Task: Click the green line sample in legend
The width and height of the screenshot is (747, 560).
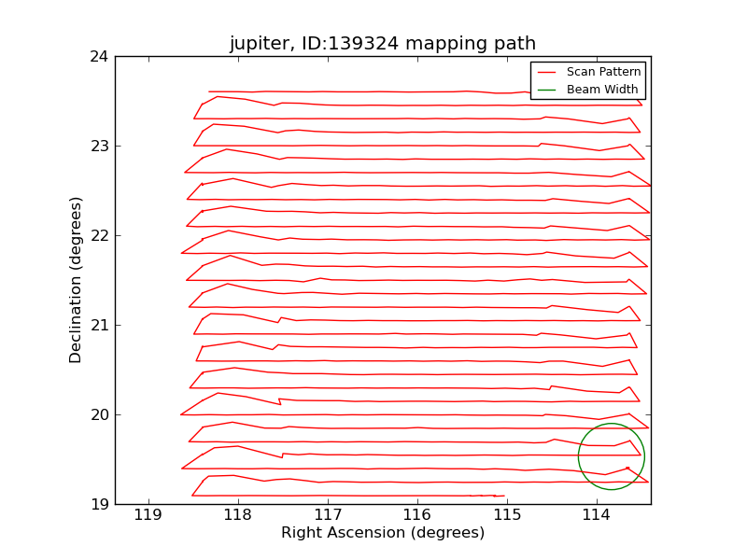Action: click(x=547, y=90)
